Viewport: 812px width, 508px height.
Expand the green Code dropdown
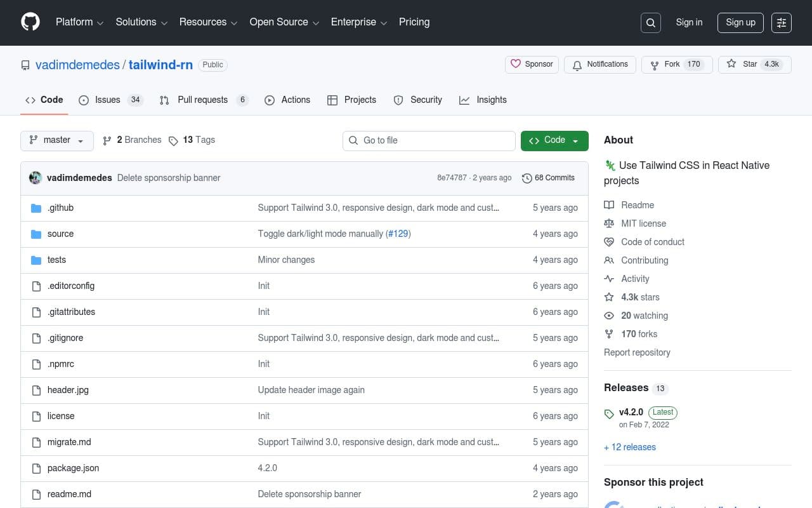tap(554, 140)
